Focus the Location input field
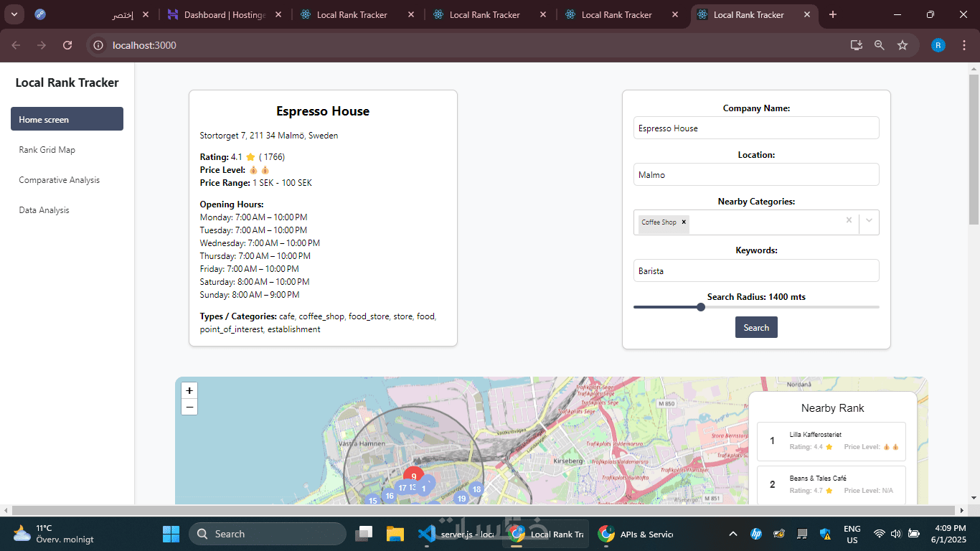980x551 pixels. pyautogui.click(x=756, y=174)
